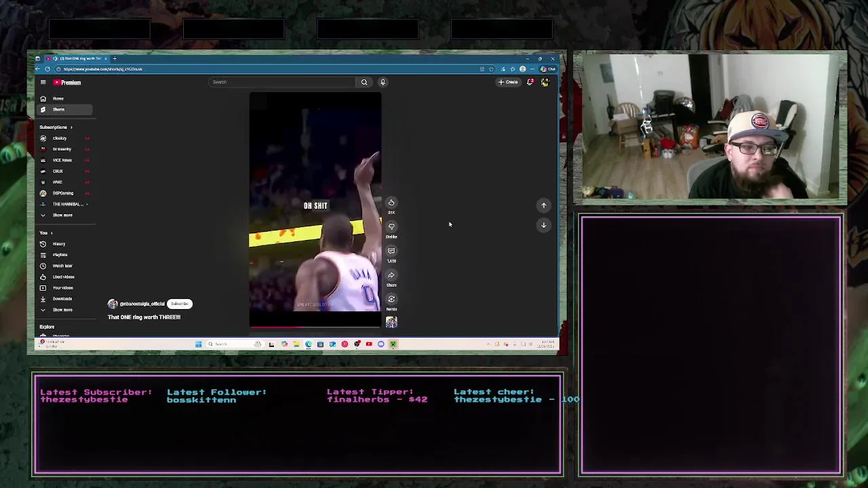
Task: Open Liked videos in the sidebar
Action: (x=65, y=277)
